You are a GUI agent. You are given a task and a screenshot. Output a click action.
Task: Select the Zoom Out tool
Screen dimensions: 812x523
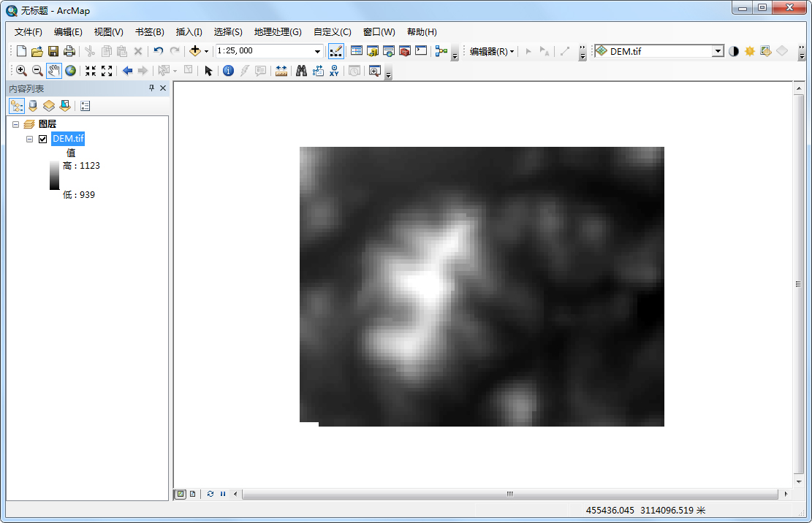37,70
